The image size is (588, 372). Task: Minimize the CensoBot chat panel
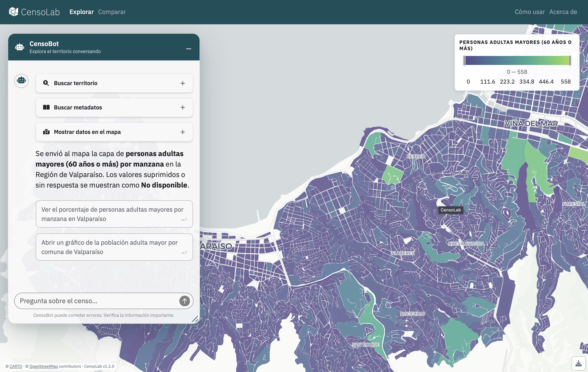(188, 49)
